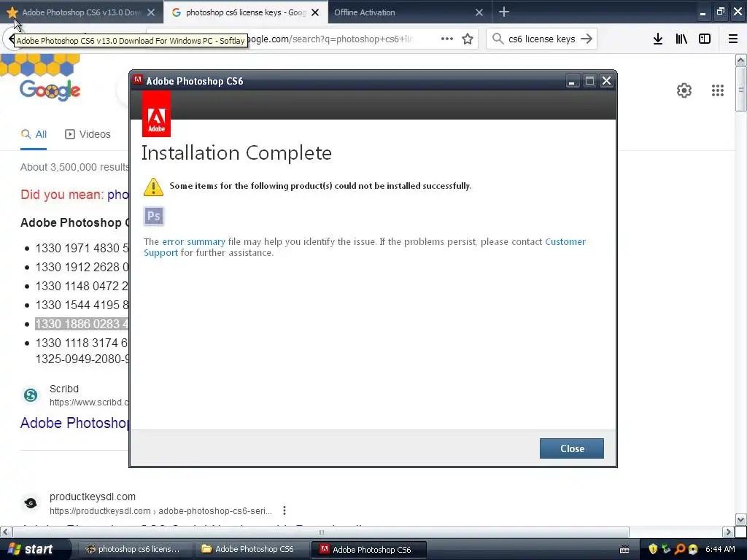The image size is (747, 560).
Task: Click the yellow warning triangle icon
Action: (x=153, y=187)
